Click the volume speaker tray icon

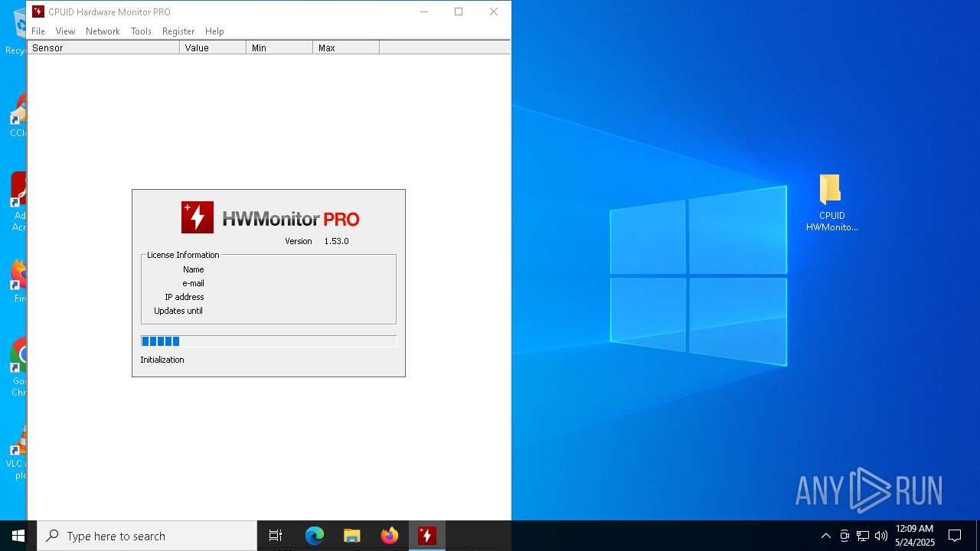click(x=881, y=536)
